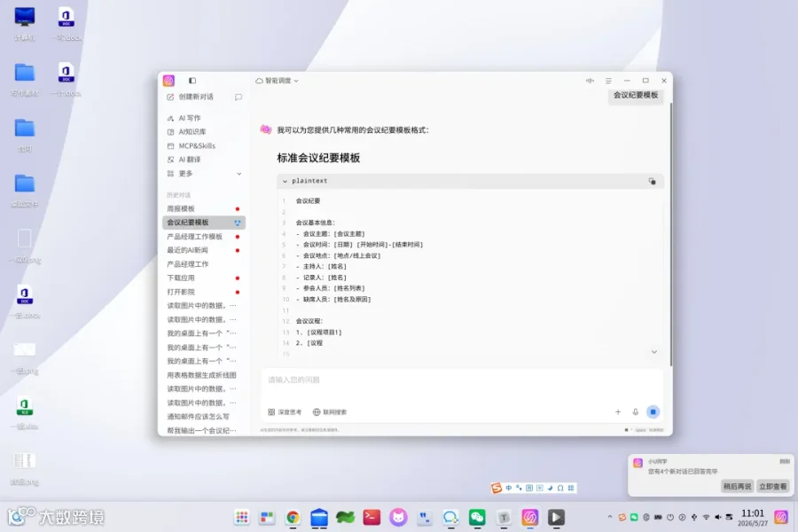Open the green wave app in taskbar
Screen dimensions: 798x532
(345, 517)
